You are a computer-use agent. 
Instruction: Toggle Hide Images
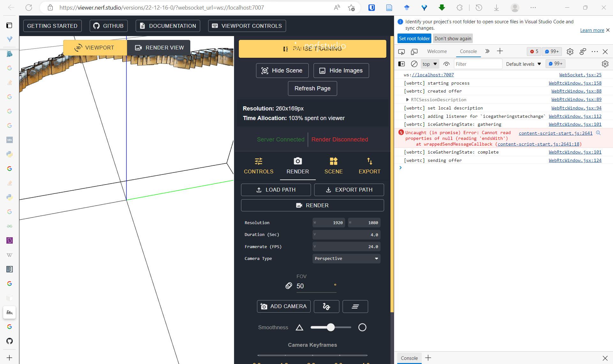[341, 70]
